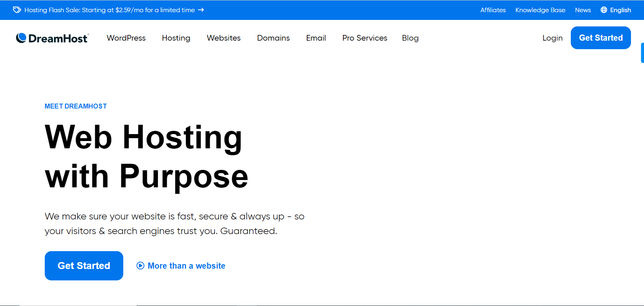Open the Email navigation menu
Screen dimensions: 644x306
(x=316, y=38)
